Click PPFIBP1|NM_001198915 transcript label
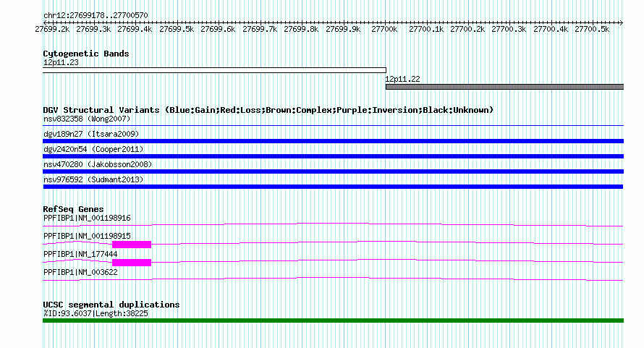644x348 pixels. tap(87, 237)
